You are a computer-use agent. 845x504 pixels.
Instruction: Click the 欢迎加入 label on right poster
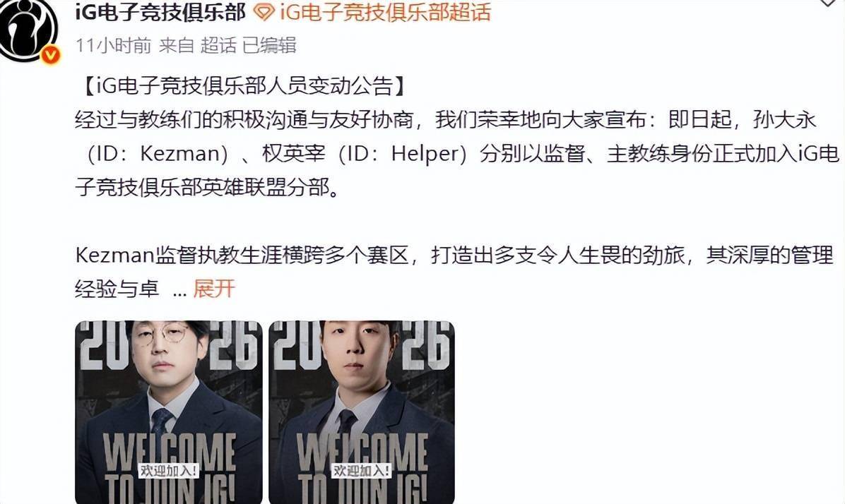click(x=362, y=471)
